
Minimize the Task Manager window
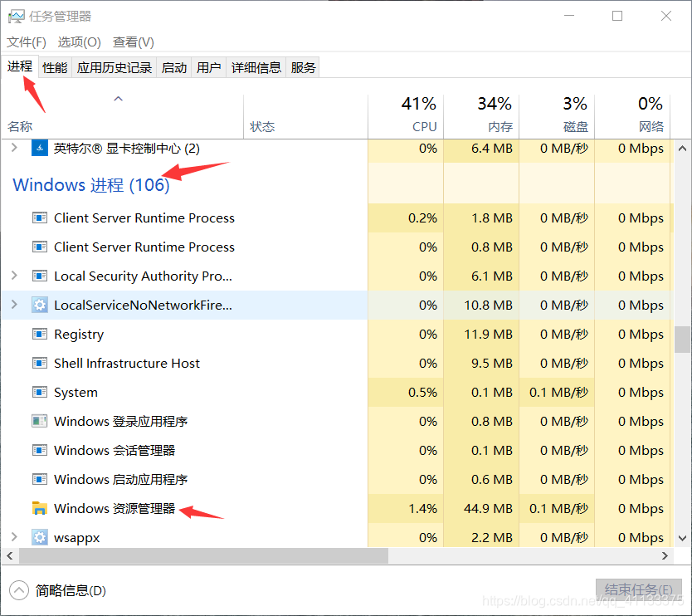(569, 16)
